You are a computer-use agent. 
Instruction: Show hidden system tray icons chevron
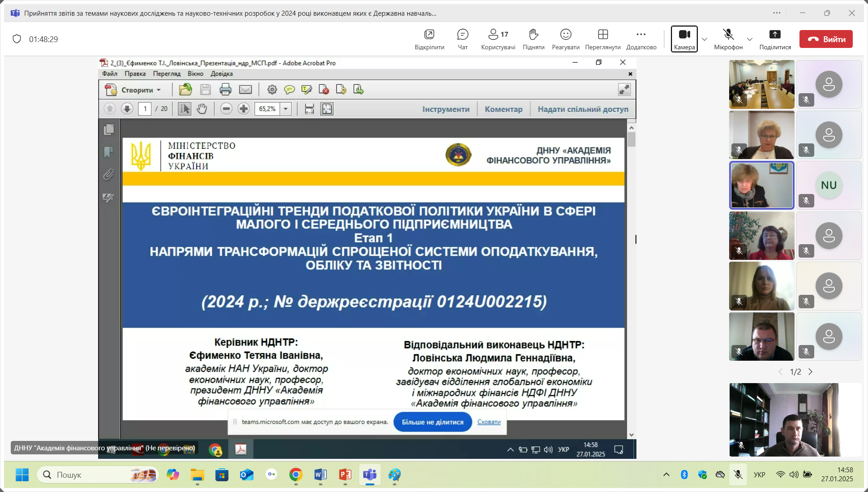coord(666,475)
